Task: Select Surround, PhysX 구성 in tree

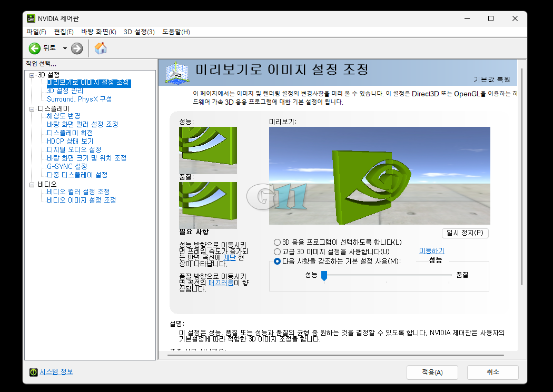Action: pos(80,99)
